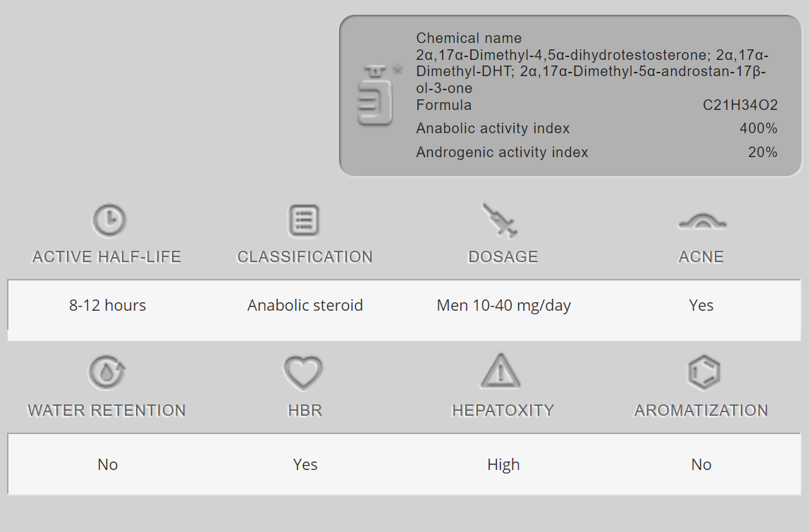
Task: Click the Men 10-40 mg/day dosage value
Action: (504, 306)
